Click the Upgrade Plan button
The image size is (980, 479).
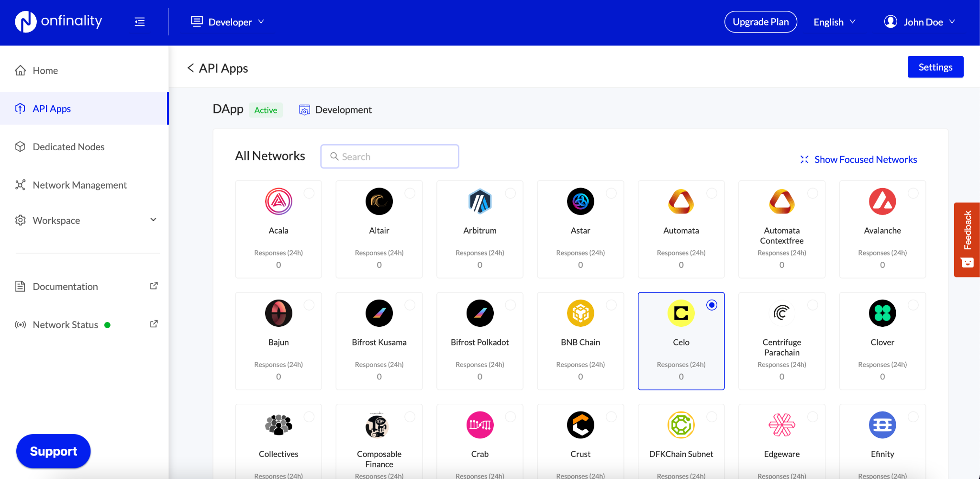coord(761,22)
